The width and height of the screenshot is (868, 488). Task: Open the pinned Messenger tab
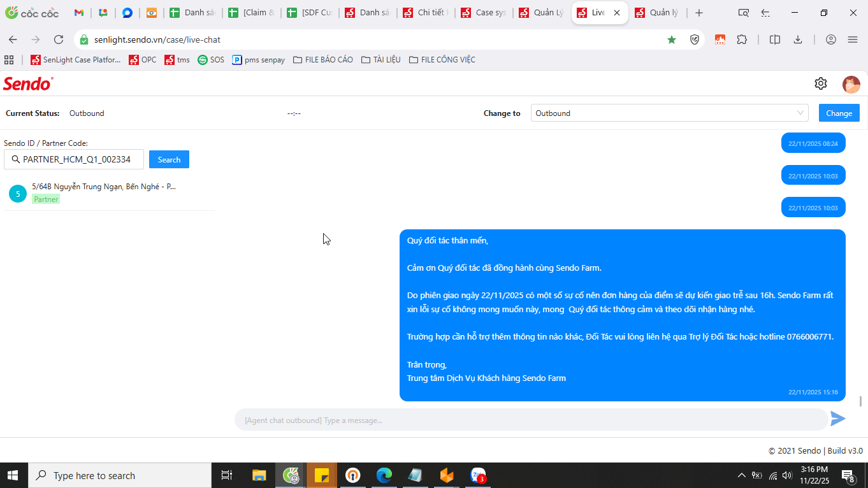[127, 13]
